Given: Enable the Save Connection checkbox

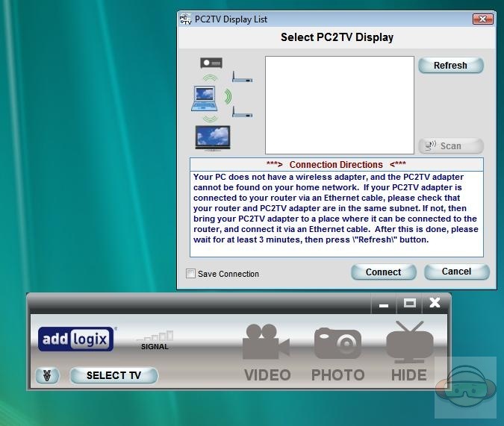Looking at the screenshot, I should pyautogui.click(x=191, y=274).
